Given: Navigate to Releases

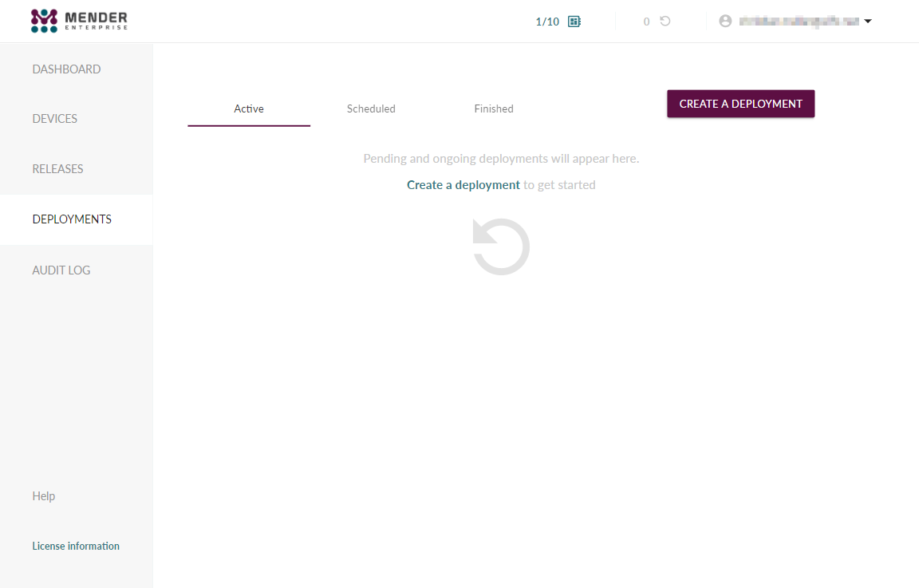Looking at the screenshot, I should (57, 169).
